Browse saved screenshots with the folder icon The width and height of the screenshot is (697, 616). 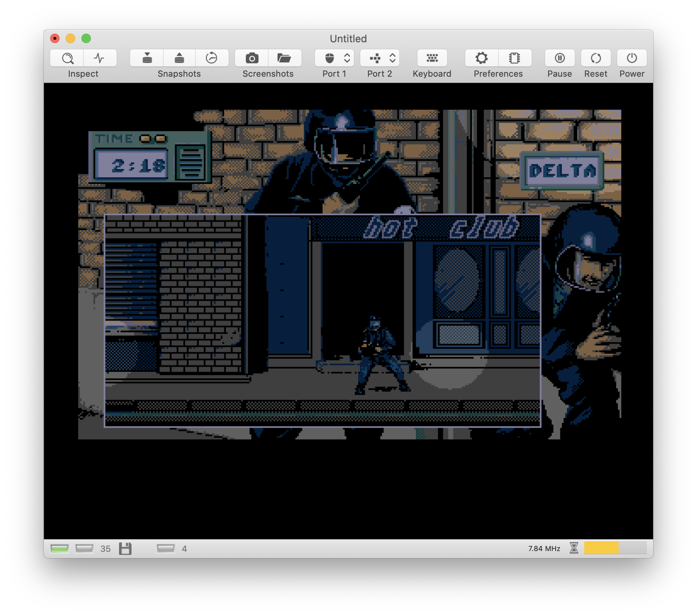[285, 58]
